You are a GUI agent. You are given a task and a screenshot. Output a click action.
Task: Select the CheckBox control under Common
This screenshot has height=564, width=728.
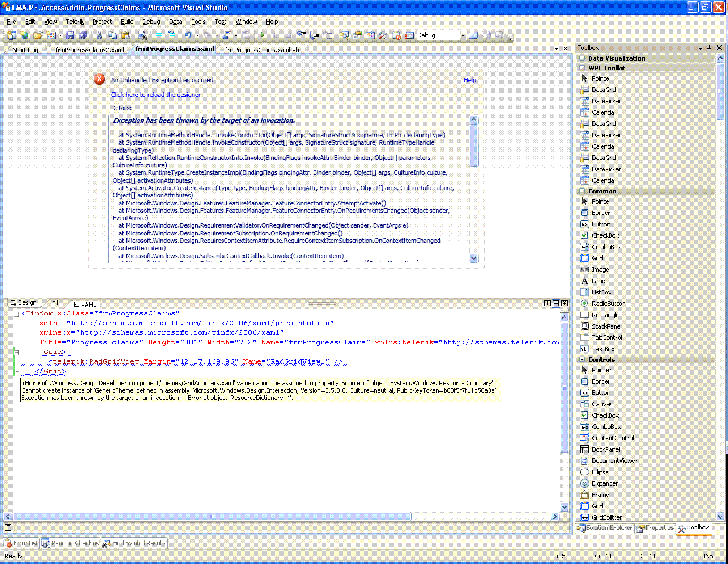(x=605, y=235)
